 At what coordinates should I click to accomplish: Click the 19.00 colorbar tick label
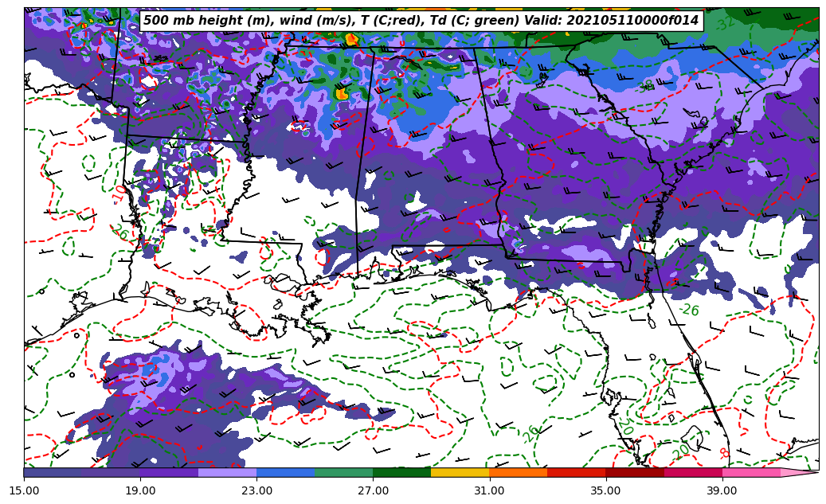tap(140, 490)
